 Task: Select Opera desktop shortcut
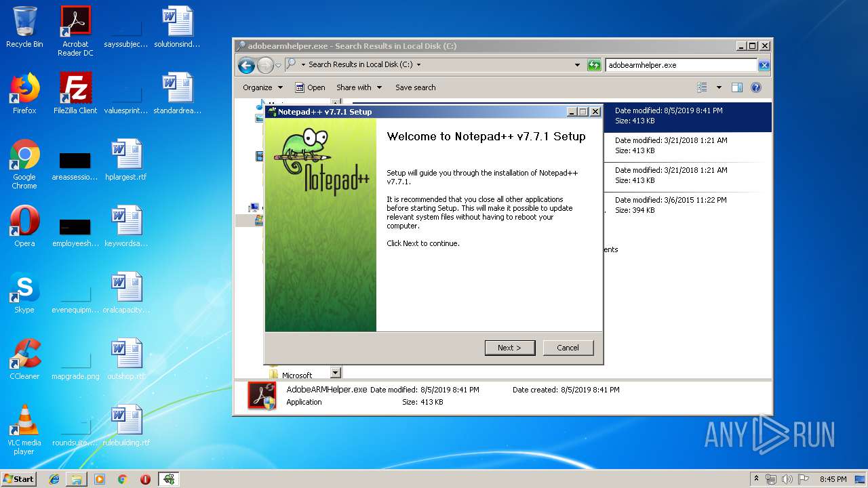click(24, 226)
